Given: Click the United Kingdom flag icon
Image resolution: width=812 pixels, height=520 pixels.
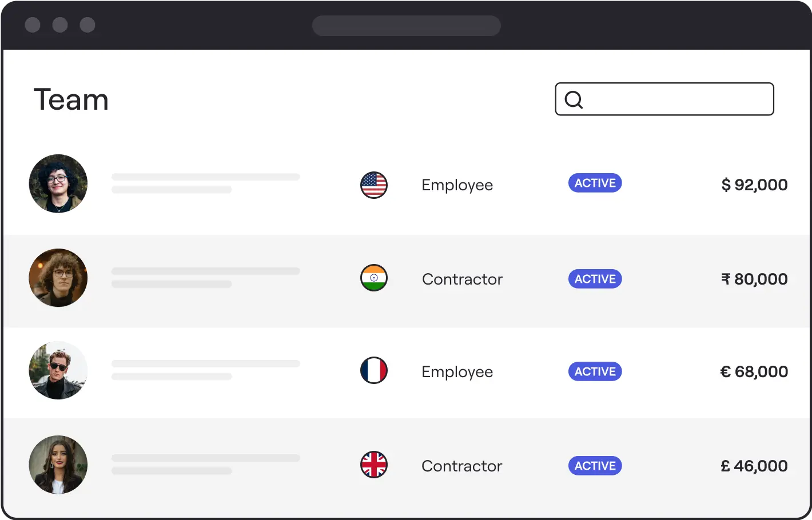Looking at the screenshot, I should [x=374, y=465].
